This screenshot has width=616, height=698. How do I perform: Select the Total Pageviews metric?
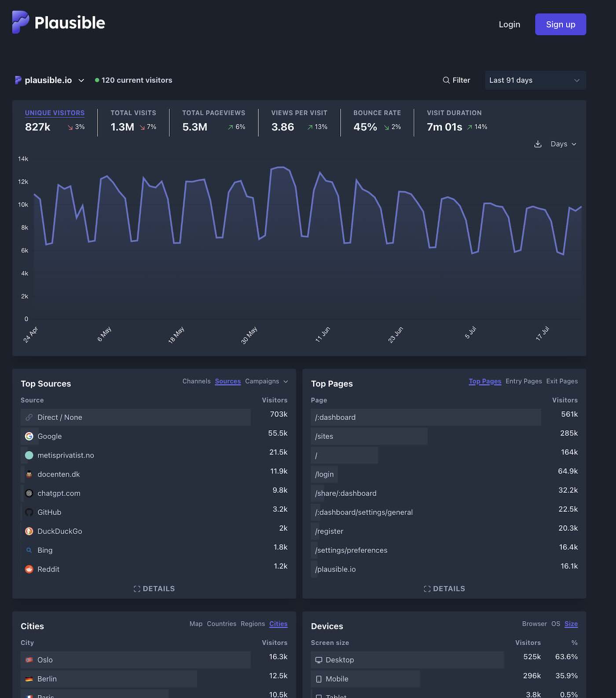coord(213,121)
